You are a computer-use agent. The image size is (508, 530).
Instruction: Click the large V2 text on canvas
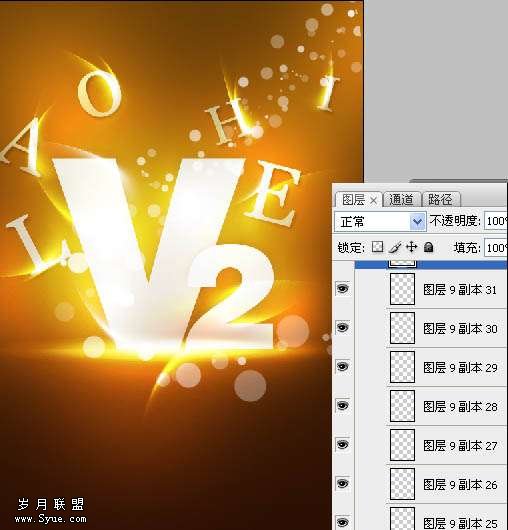coord(162,254)
